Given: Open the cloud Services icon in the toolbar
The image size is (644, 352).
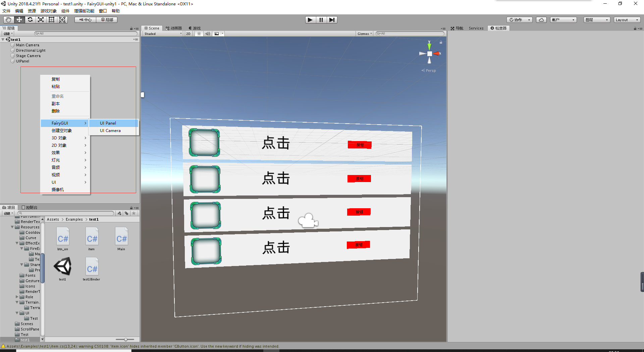Looking at the screenshot, I should [x=541, y=19].
